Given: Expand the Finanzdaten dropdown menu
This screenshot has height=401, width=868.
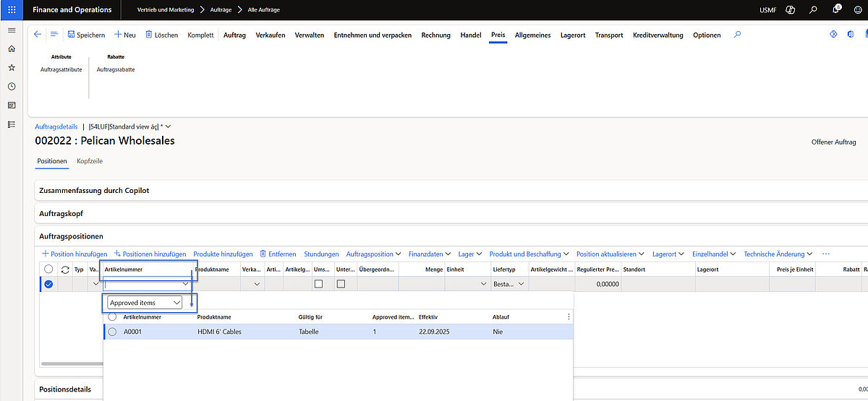Looking at the screenshot, I should (429, 254).
